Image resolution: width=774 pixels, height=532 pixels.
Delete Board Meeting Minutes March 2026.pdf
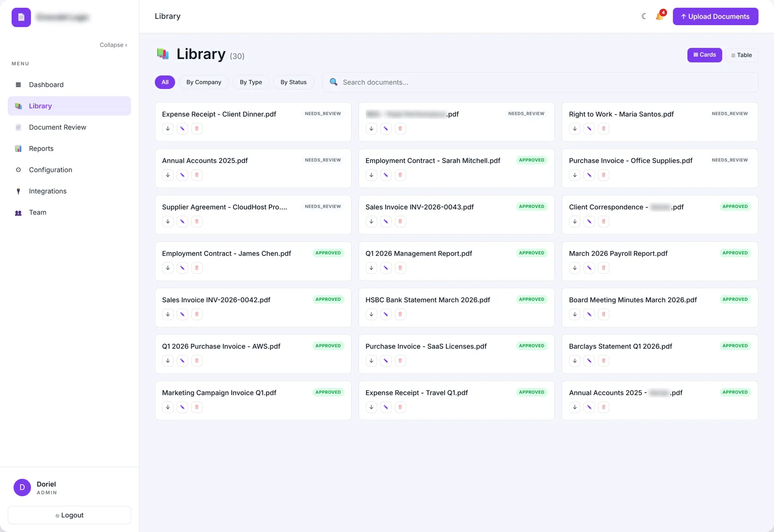click(x=604, y=314)
